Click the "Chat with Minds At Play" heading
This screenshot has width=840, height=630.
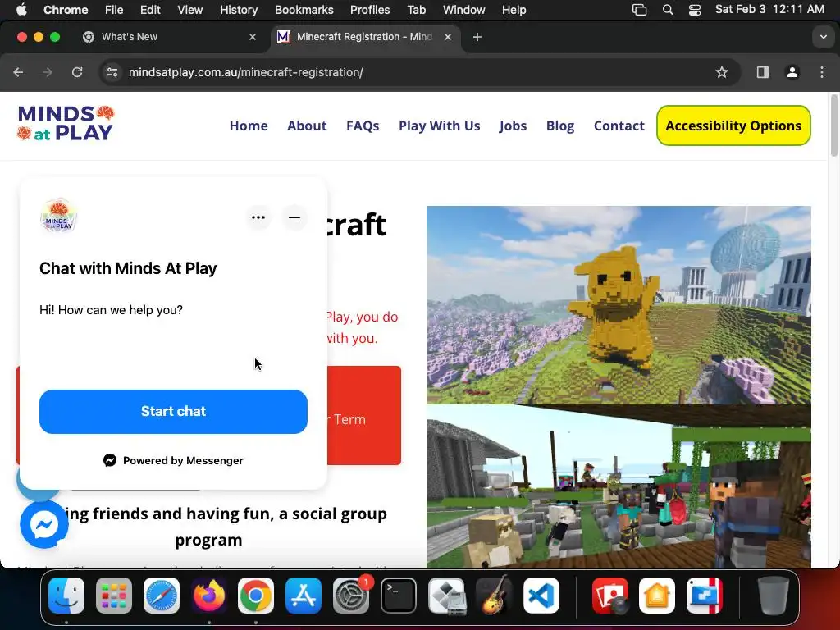(128, 268)
